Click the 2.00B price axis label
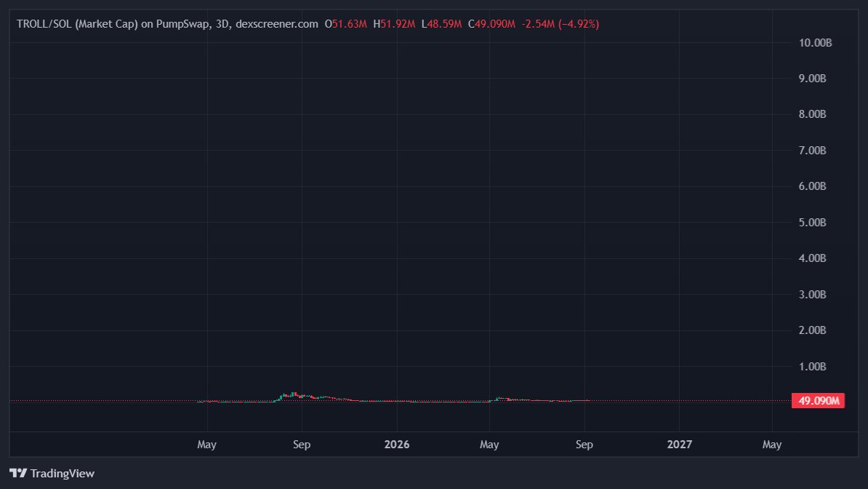Image resolution: width=868 pixels, height=489 pixels. pyautogui.click(x=812, y=330)
